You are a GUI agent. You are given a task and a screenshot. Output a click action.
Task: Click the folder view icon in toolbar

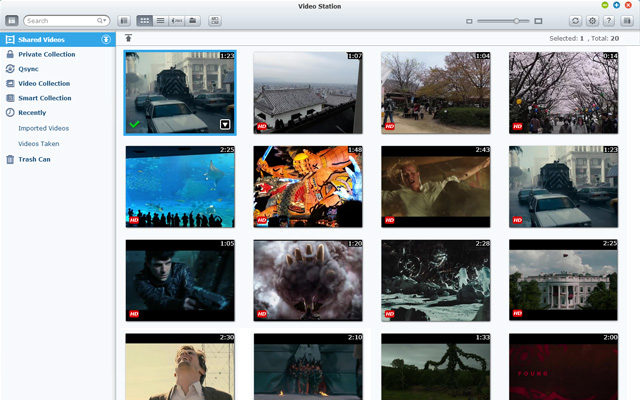point(192,20)
